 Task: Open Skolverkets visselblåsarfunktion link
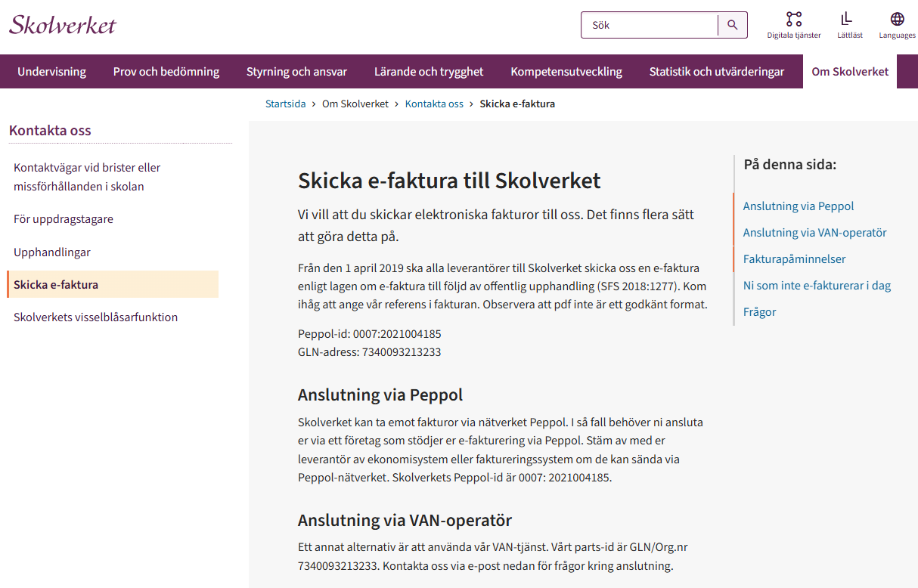96,317
